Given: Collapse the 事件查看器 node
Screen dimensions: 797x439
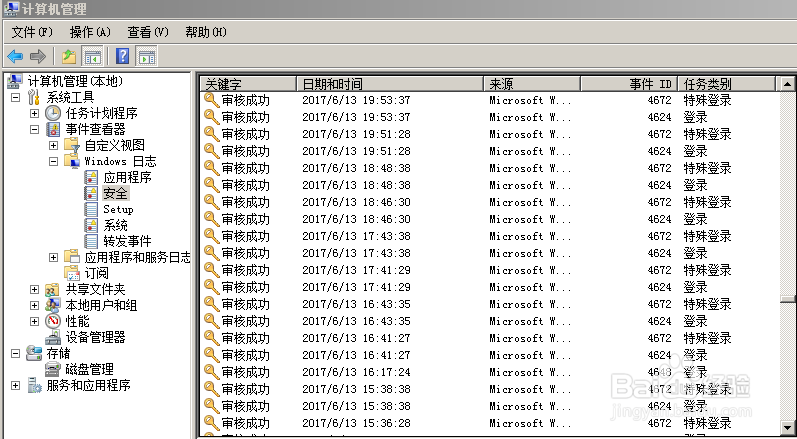Looking at the screenshot, I should (34, 129).
